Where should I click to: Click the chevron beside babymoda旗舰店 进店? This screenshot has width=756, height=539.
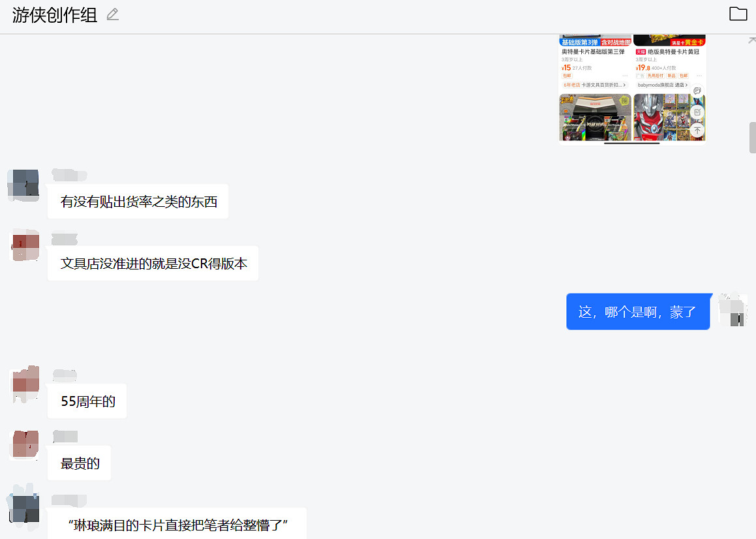point(687,85)
